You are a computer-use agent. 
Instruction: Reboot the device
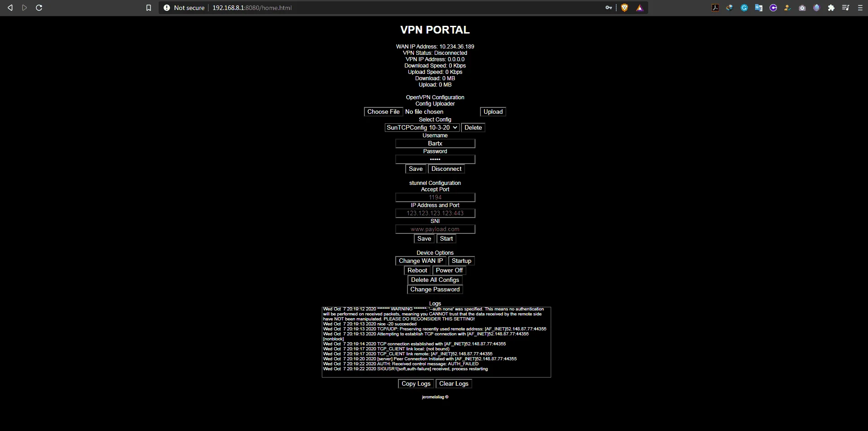(x=417, y=271)
